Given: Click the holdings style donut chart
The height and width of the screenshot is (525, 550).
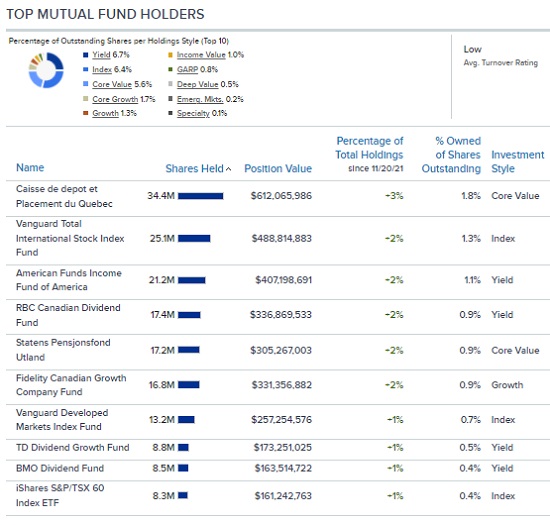Looking at the screenshot, I should [x=46, y=70].
